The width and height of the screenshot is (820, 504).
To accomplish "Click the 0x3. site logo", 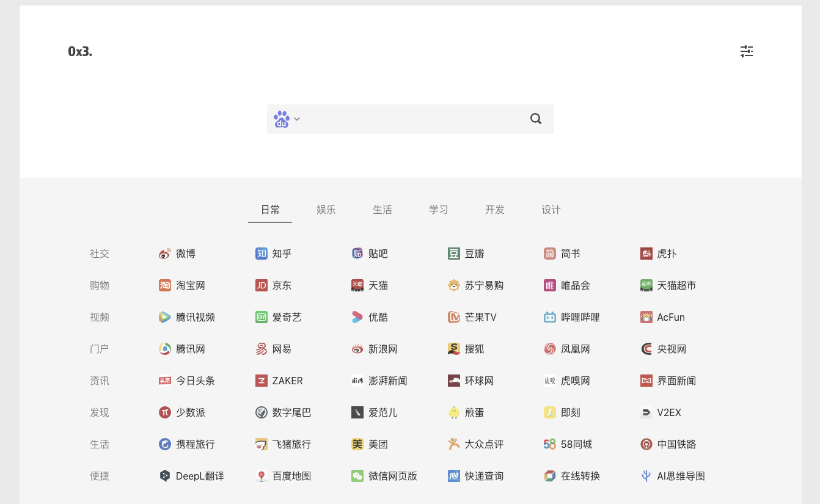I will (x=80, y=51).
